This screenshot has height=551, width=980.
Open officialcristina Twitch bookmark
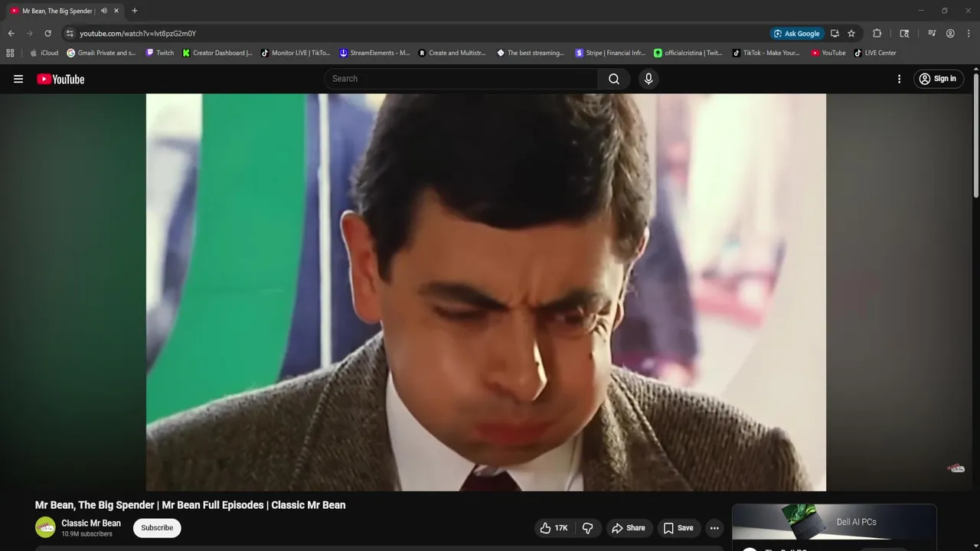(688, 53)
